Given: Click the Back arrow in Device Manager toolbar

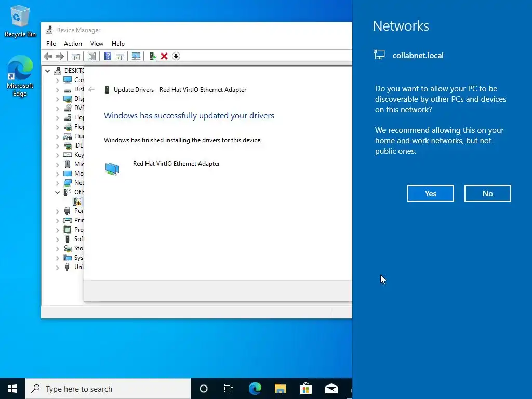Looking at the screenshot, I should coord(48,56).
